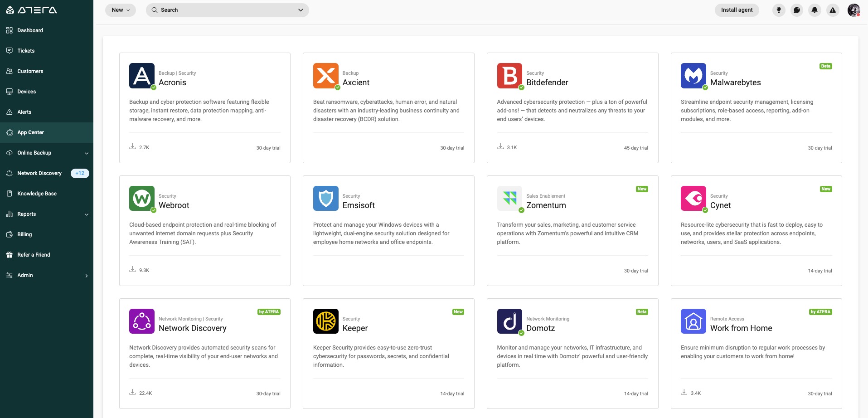
Task: Click the Zomentum app logo
Action: pos(509,199)
